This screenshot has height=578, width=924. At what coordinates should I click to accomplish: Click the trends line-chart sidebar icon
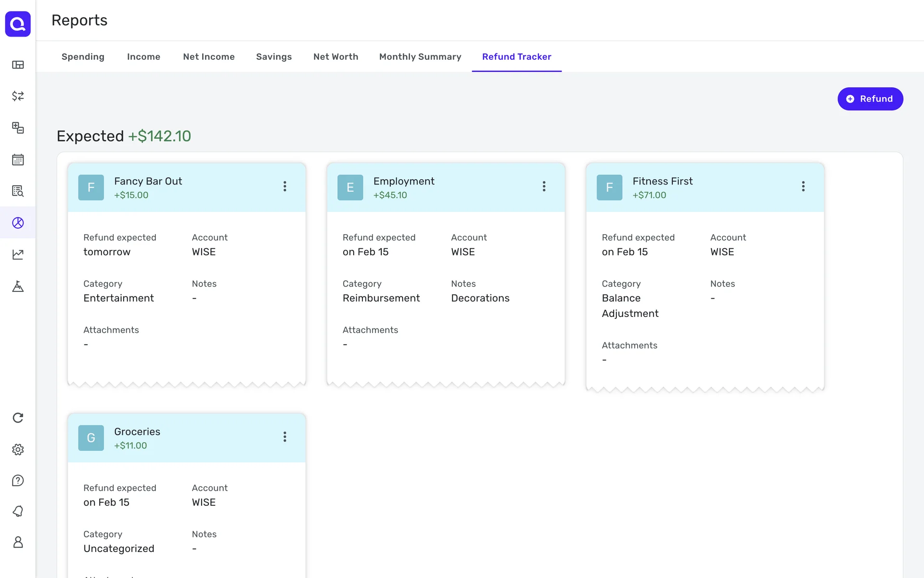point(18,254)
